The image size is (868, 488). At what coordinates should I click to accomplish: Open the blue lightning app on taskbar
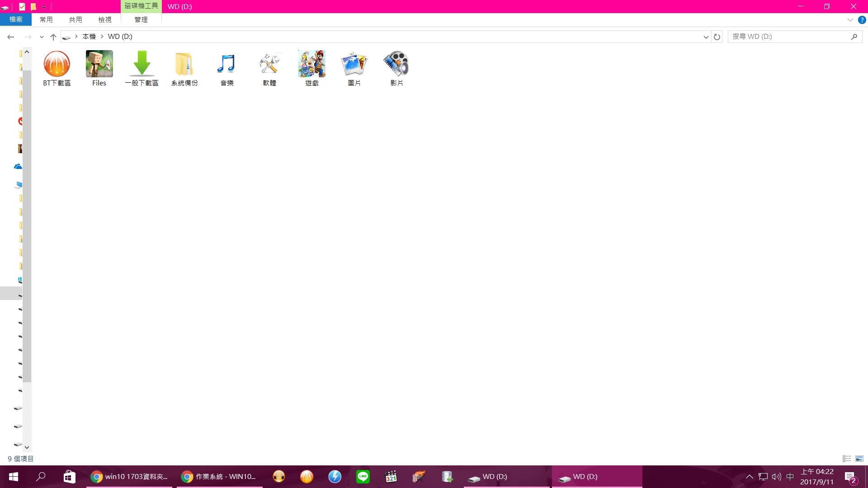pos(335,477)
